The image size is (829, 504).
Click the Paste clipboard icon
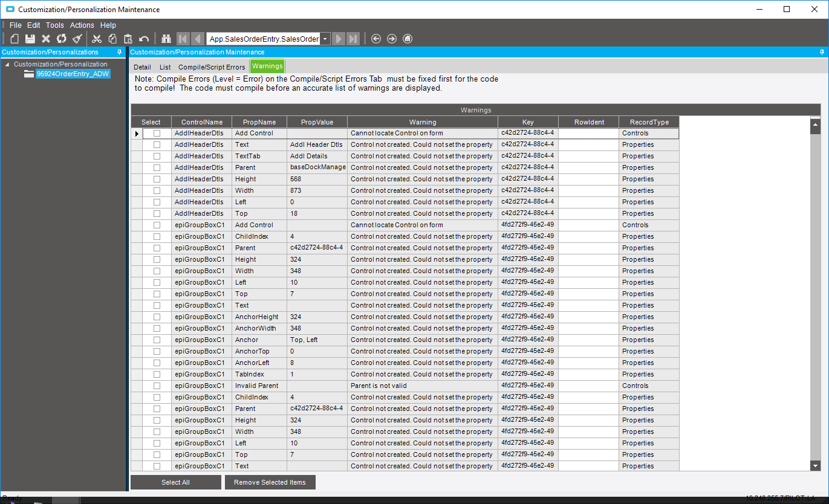128,39
